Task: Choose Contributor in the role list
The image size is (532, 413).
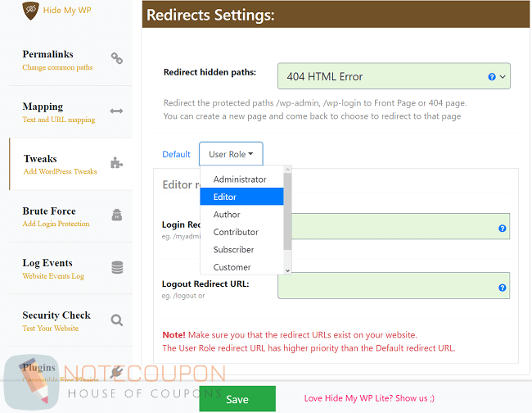Action: click(241, 232)
